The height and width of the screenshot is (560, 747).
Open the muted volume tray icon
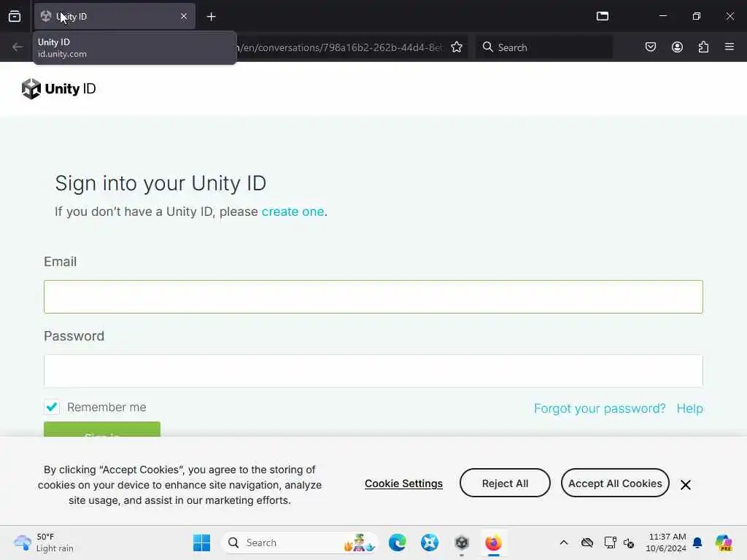629,542
